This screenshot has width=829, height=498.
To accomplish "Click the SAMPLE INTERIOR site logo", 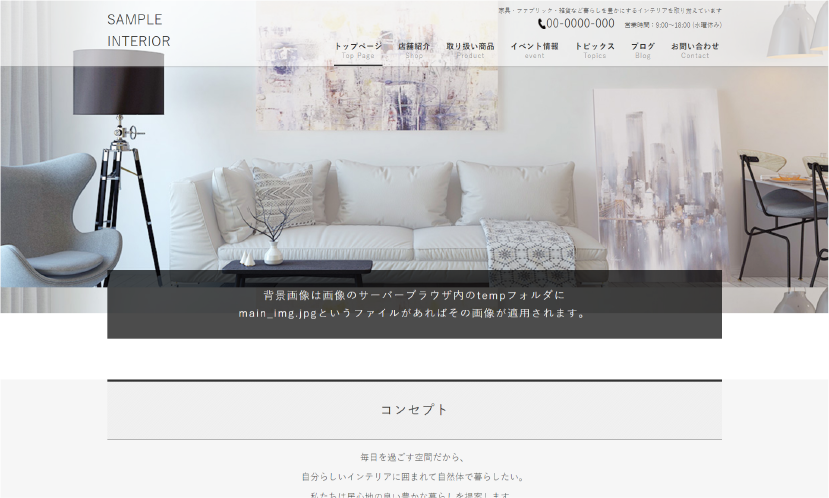I will (138, 30).
